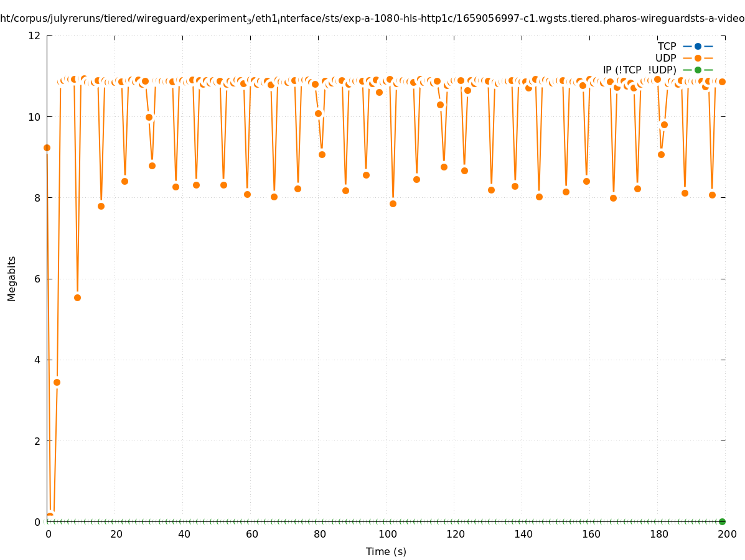Click the green data point at plot's right end
Viewport: 745px width, 560px height.
722,521
